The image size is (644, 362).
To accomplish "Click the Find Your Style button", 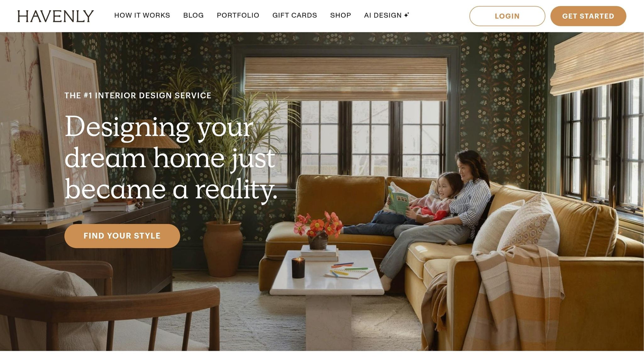I will click(122, 236).
